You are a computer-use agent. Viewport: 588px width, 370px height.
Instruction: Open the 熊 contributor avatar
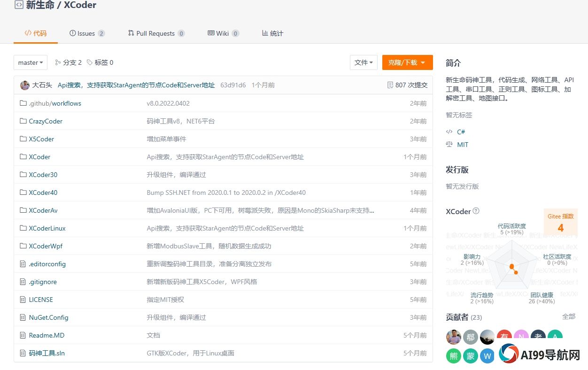click(453, 355)
